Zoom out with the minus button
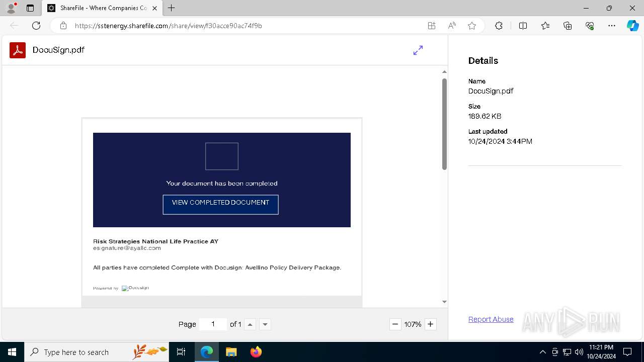Screen dimensions: 644x362 pos(395,324)
